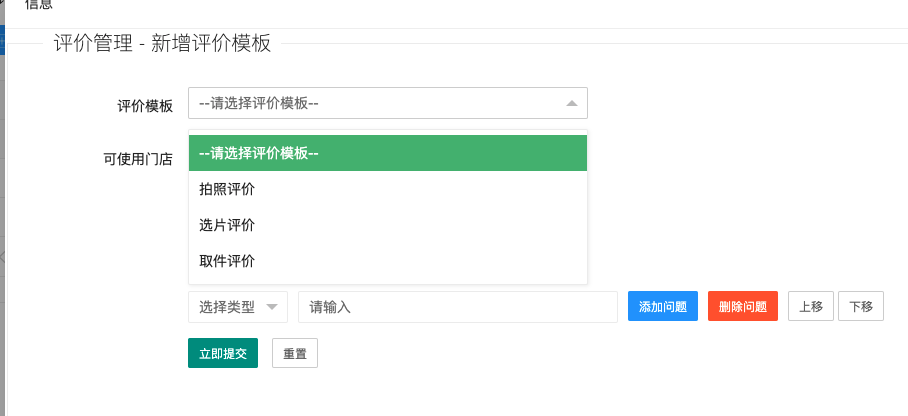Click the 评价管理 - 新增评价模板 heading
Image resolution: width=908 pixels, height=416 pixels.
pyautogui.click(x=162, y=43)
